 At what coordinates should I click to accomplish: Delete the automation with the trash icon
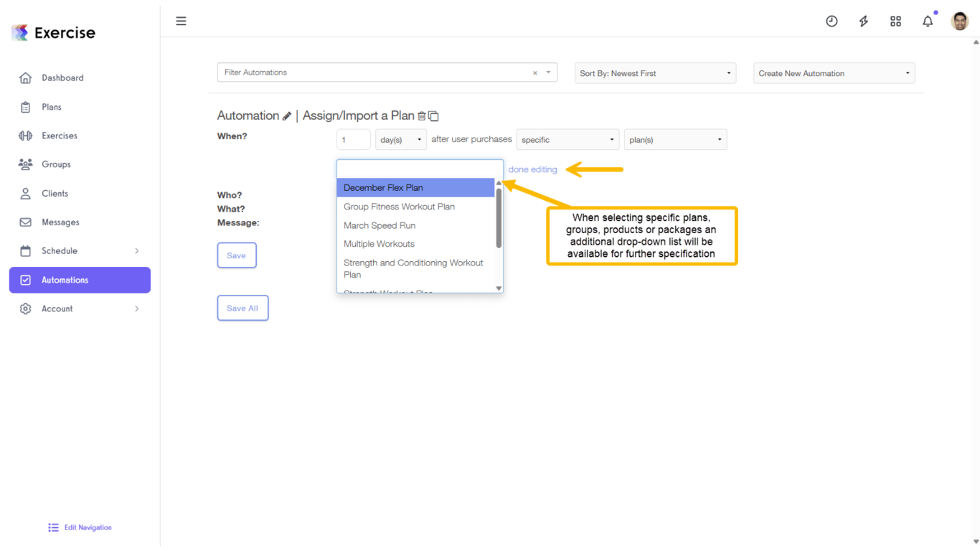423,116
